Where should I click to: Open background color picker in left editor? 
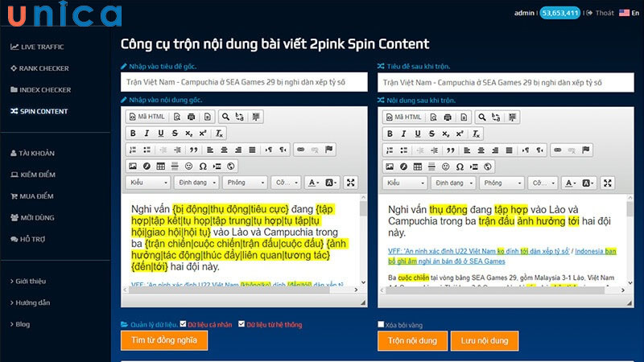pyautogui.click(x=331, y=183)
